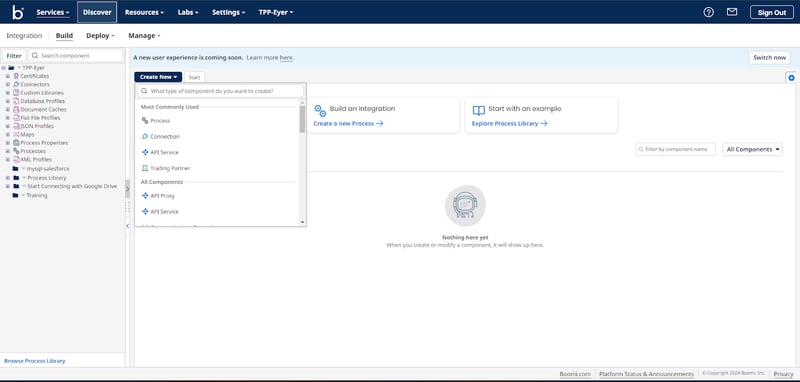This screenshot has height=382, width=800.
Task: Focus the Filter by component name field
Action: [x=676, y=149]
